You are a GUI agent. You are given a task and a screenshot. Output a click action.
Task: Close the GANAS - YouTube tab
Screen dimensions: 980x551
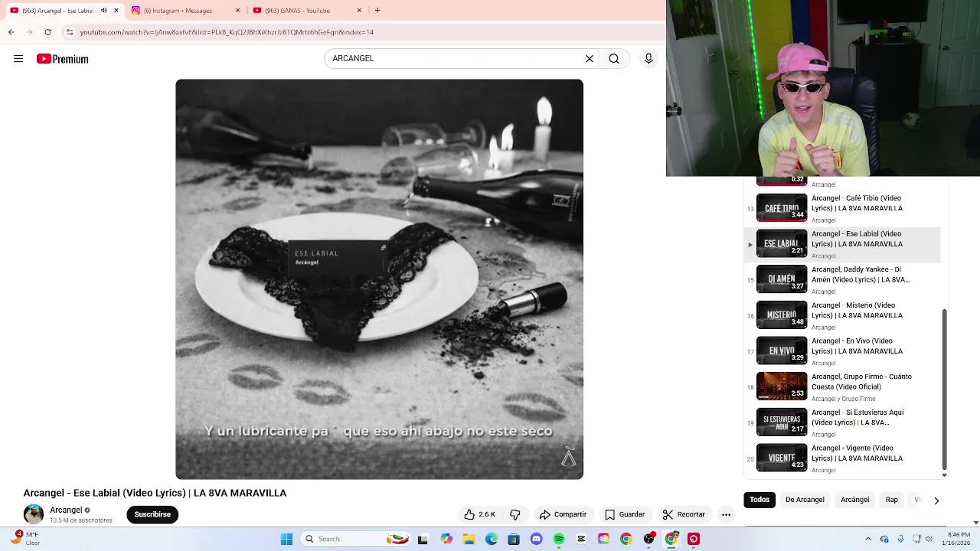pyautogui.click(x=359, y=10)
